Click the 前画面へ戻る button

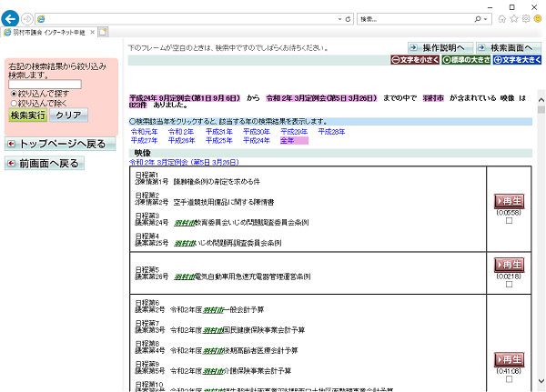45,164
